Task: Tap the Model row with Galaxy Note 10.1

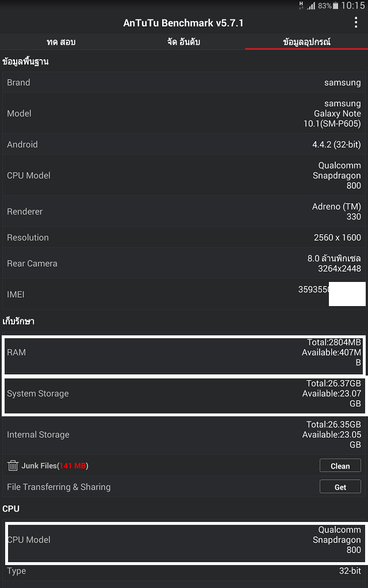Action: tap(184, 114)
